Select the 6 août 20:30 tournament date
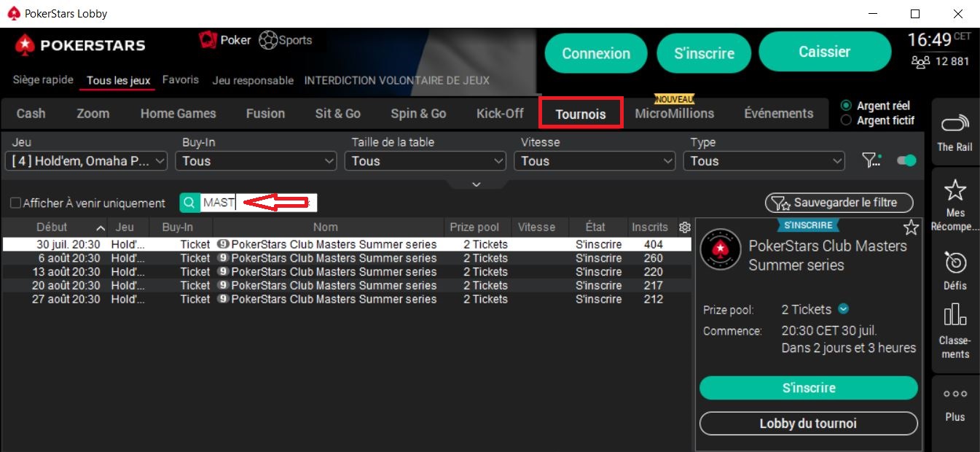The image size is (980, 452). pyautogui.click(x=69, y=258)
